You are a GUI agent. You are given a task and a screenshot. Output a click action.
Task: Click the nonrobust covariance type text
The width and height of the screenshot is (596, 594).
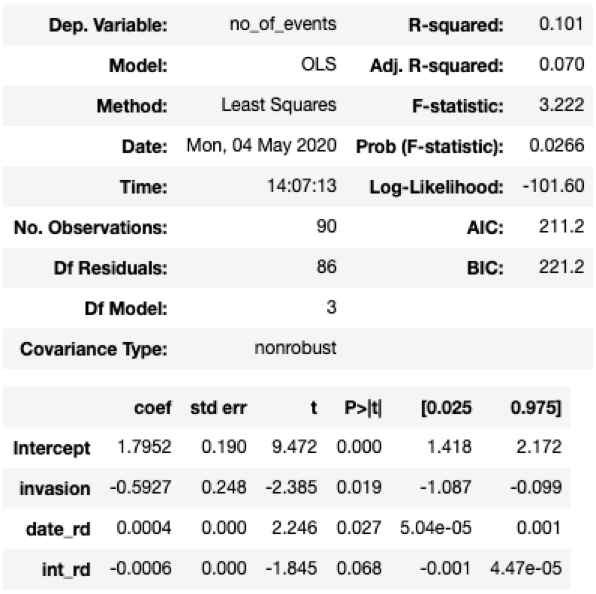tap(295, 348)
